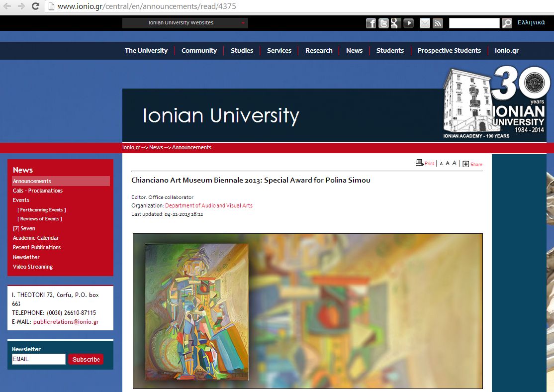Viewport: 554px width, 392px height.
Task: Open the Google Plus icon
Action: [396, 23]
